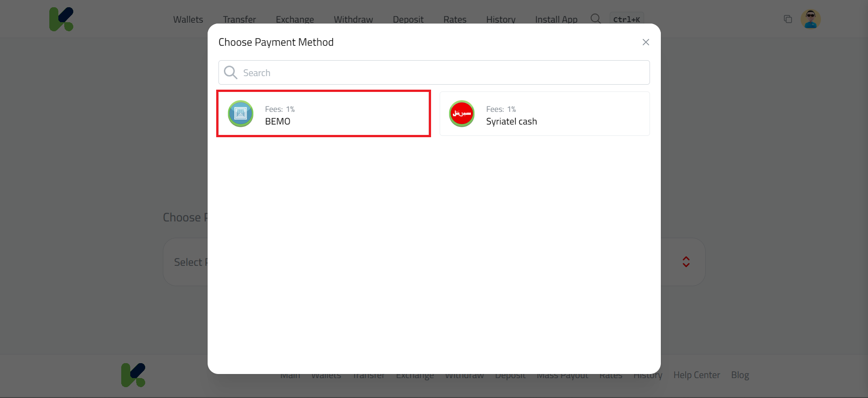The width and height of the screenshot is (868, 398).
Task: Open the user avatar profile menu
Action: coord(811,19)
